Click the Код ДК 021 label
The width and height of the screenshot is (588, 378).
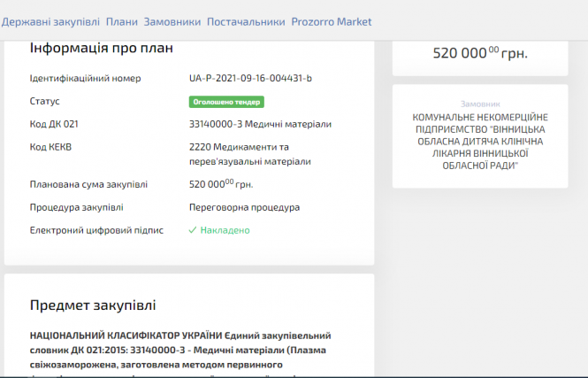click(x=54, y=124)
